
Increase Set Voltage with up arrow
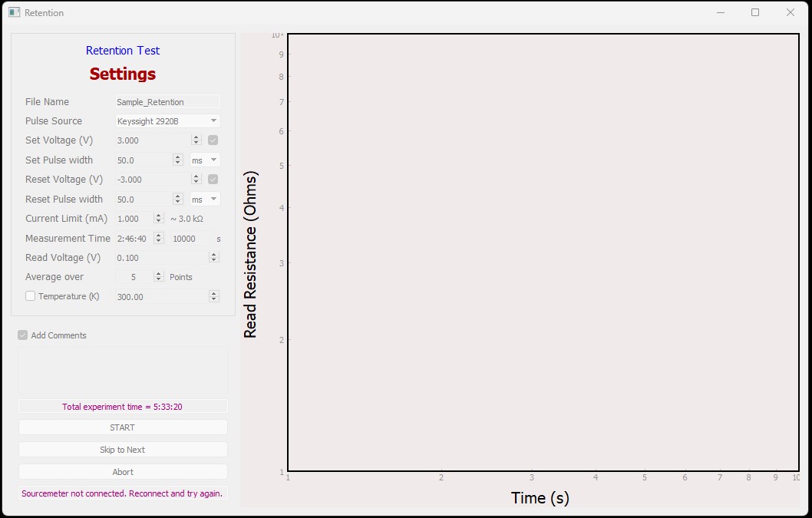pyautogui.click(x=196, y=137)
